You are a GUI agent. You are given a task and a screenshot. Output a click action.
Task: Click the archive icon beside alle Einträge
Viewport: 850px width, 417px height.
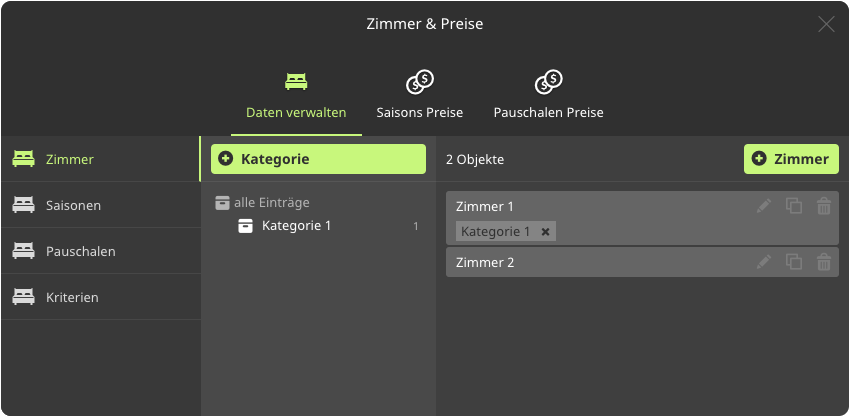[222, 203]
